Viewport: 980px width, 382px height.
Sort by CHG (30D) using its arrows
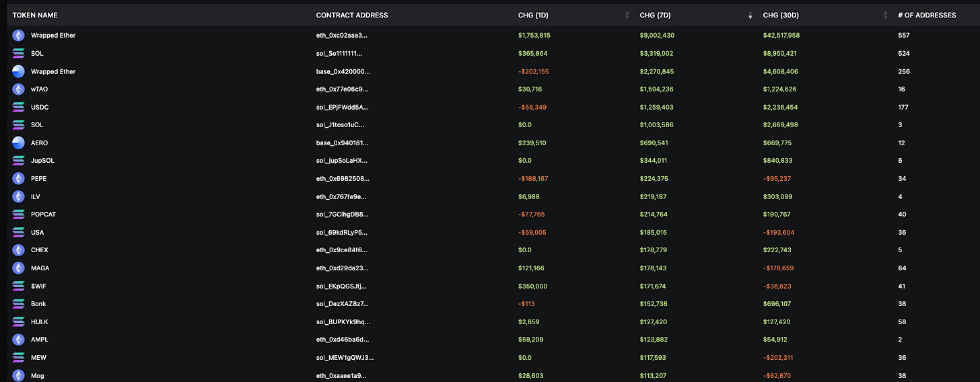tap(885, 15)
